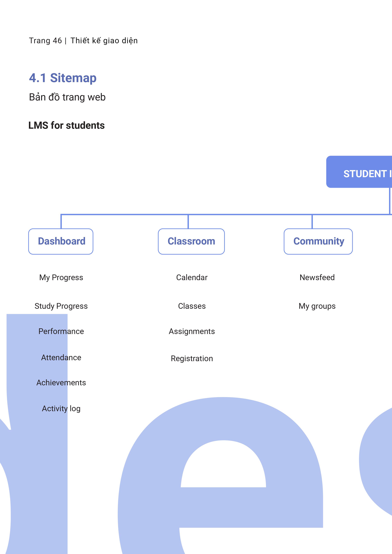
Task: Choose the Performance item
Action: pyautogui.click(x=61, y=331)
